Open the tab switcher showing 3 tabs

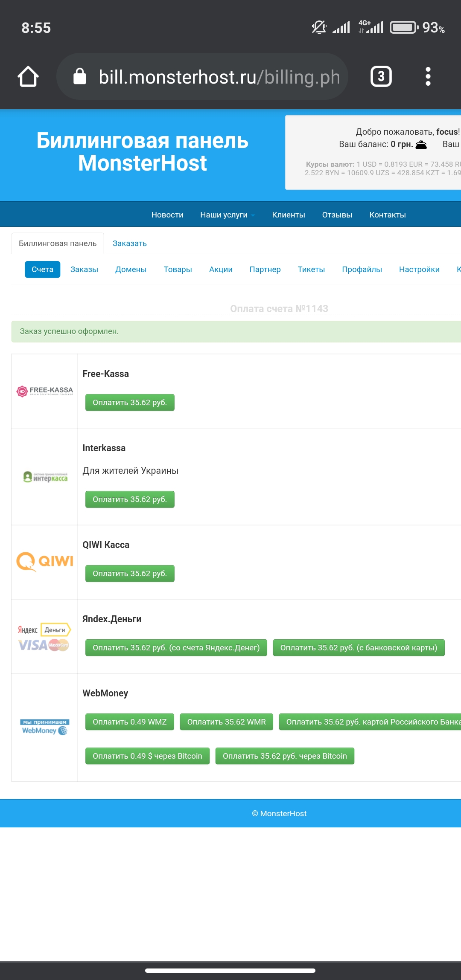click(381, 77)
